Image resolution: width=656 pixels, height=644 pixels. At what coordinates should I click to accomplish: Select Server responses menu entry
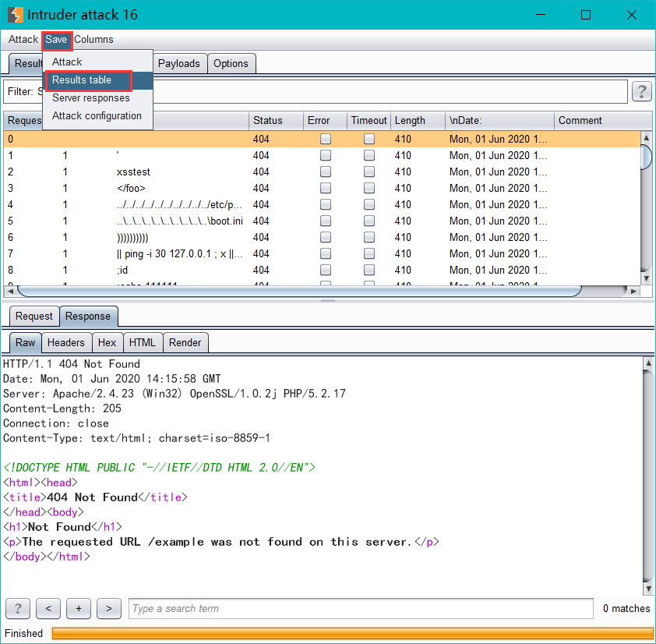point(97,98)
